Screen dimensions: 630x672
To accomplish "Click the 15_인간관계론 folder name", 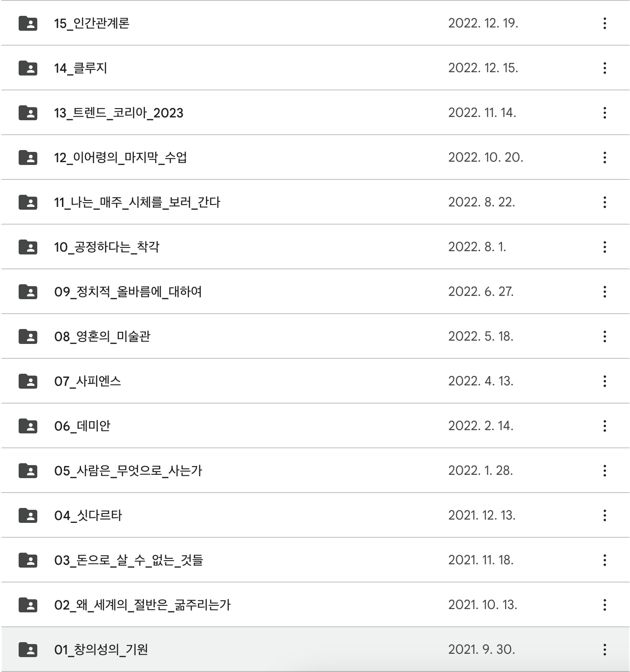I will point(91,23).
